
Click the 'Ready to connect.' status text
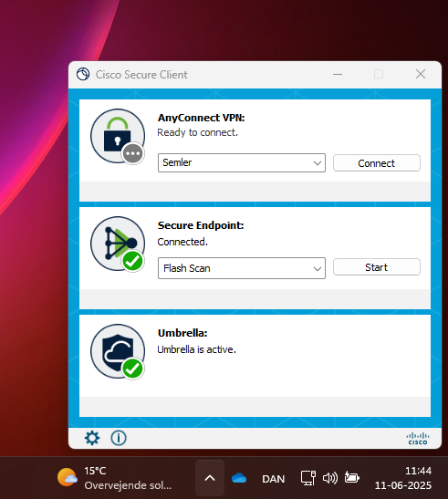pos(197,132)
